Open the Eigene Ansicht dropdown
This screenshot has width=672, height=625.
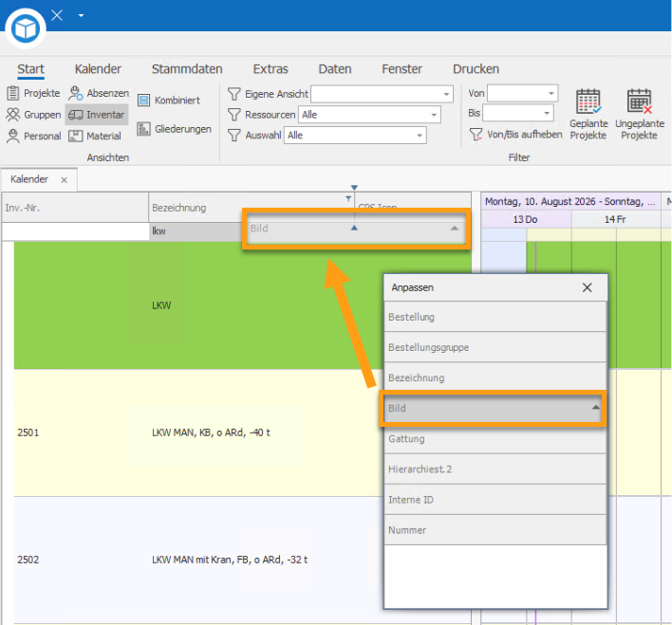[446, 94]
